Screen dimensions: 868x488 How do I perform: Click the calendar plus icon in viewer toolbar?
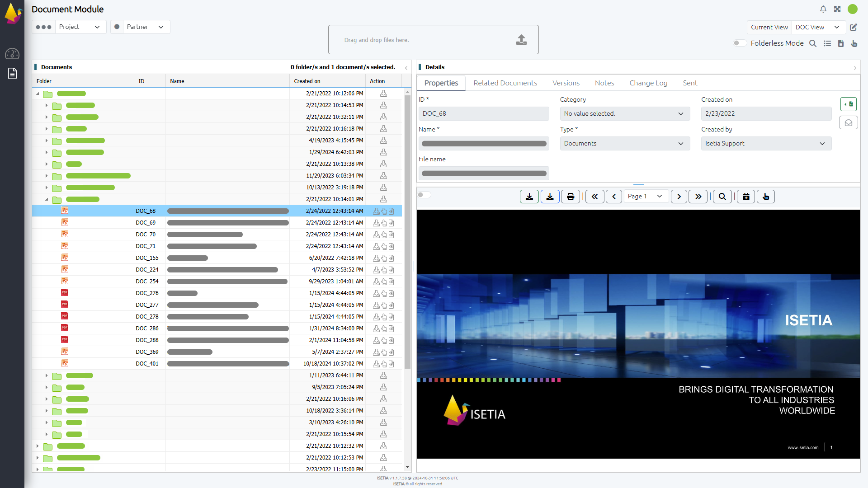(746, 197)
